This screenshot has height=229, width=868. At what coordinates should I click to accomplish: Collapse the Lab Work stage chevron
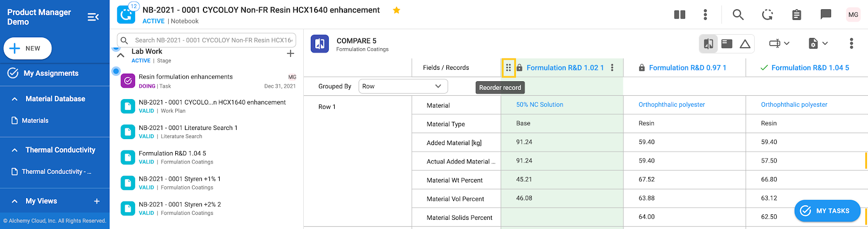pos(120,55)
